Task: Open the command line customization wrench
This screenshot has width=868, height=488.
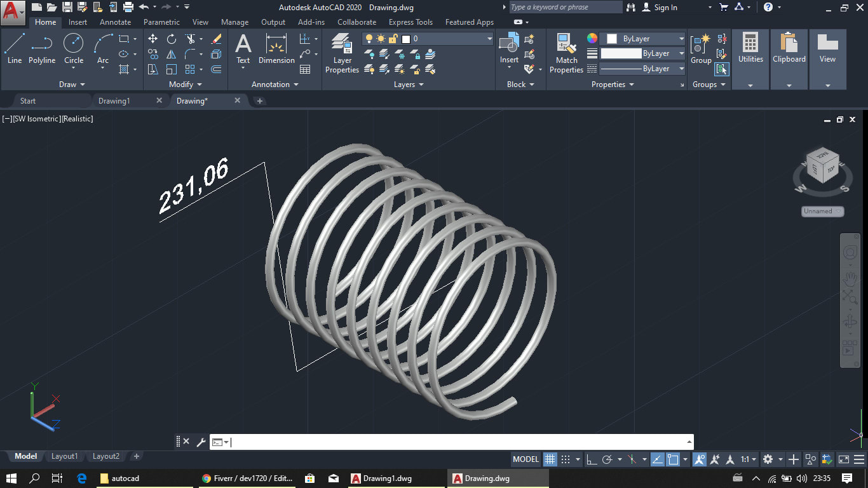Action: click(x=201, y=442)
